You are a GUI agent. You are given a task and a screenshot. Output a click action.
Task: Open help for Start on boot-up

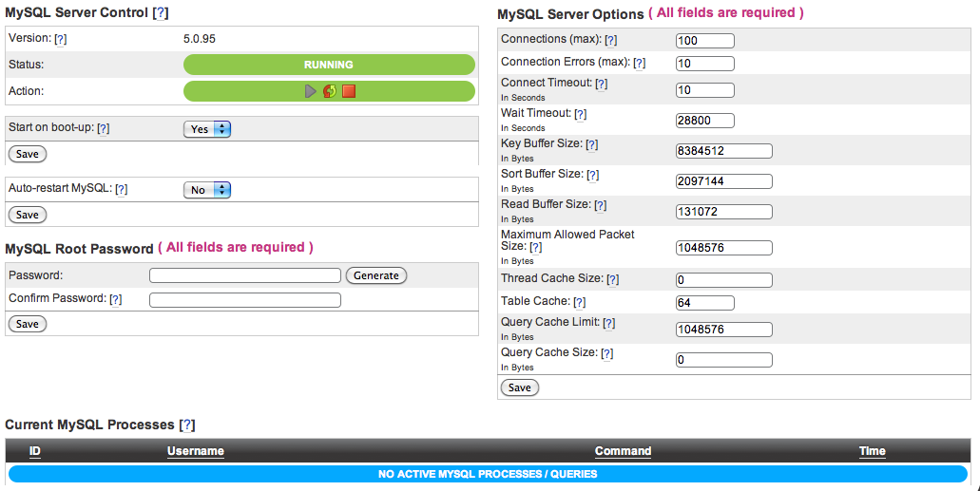click(x=103, y=128)
